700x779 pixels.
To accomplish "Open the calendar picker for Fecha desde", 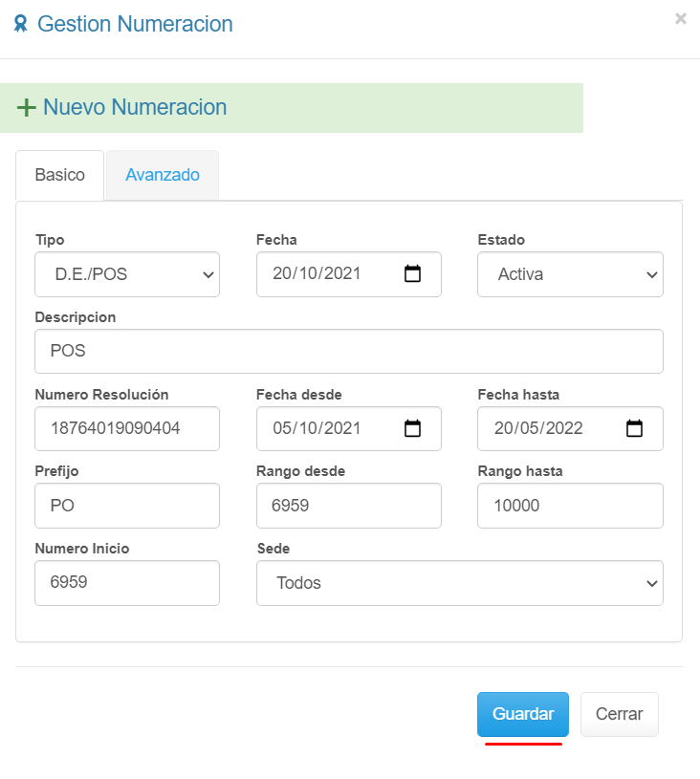I will 413,428.
